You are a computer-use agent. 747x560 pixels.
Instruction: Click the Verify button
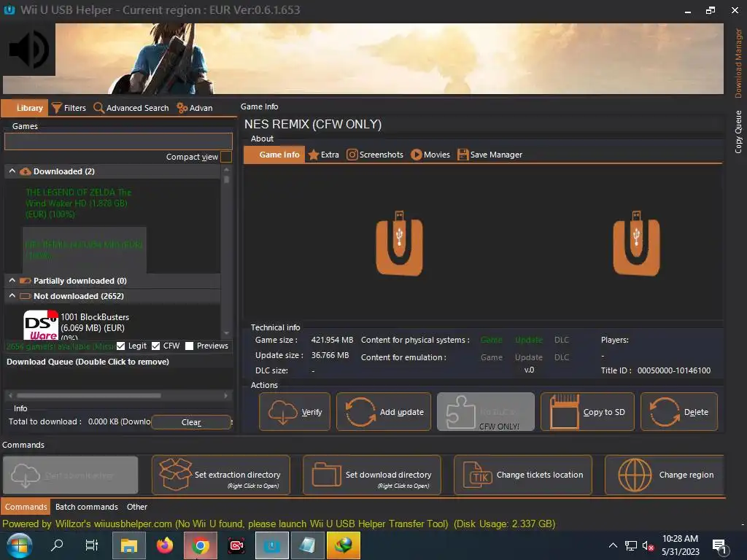point(295,412)
